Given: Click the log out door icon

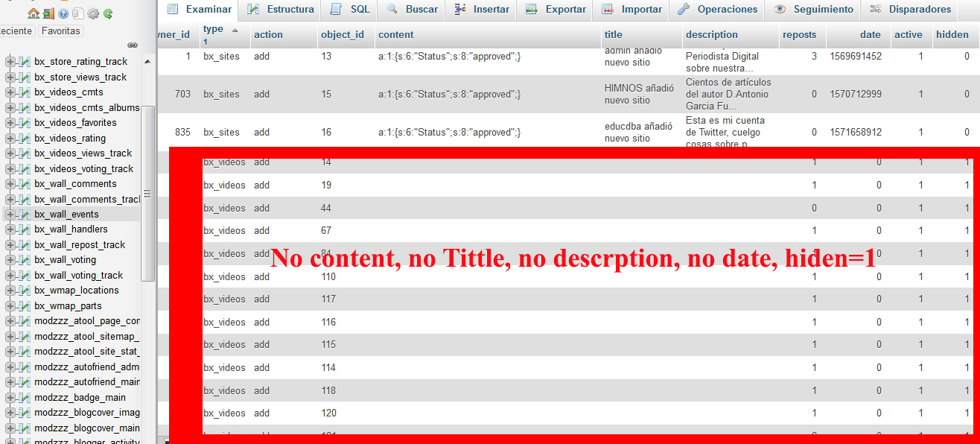Looking at the screenshot, I should click(x=48, y=13).
